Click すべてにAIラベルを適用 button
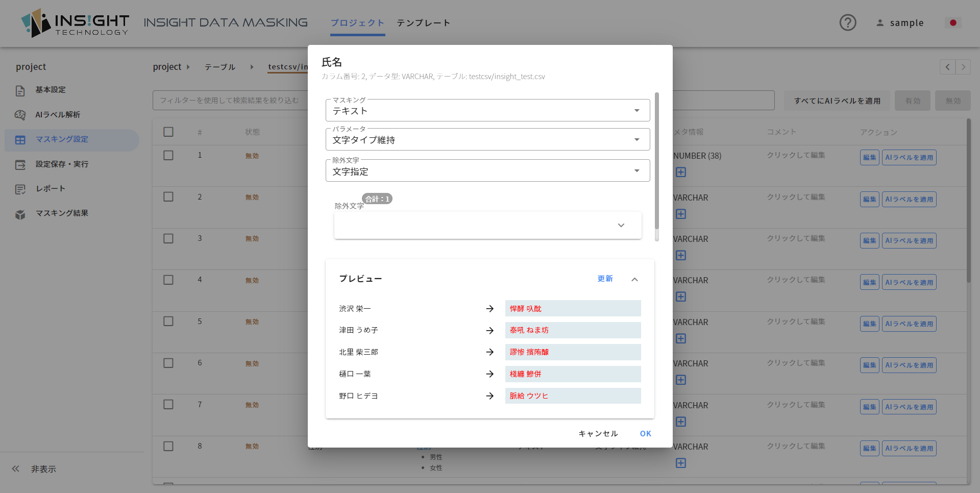 pos(837,101)
